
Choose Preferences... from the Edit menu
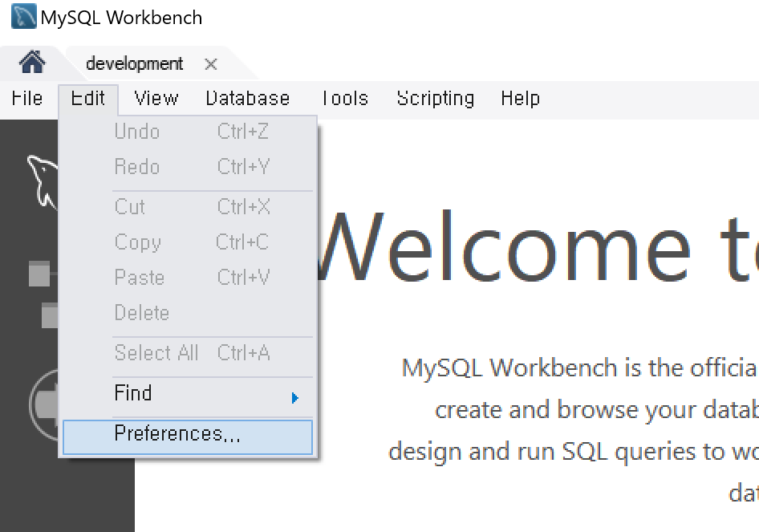pos(188,437)
